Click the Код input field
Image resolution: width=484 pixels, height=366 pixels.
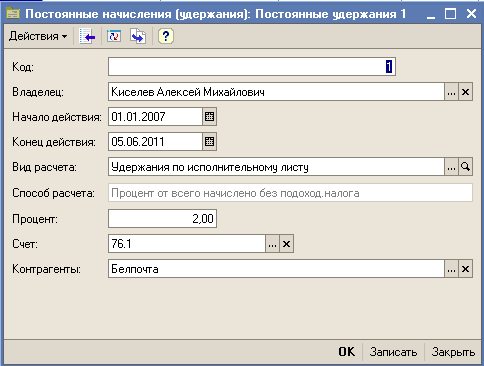coord(252,67)
